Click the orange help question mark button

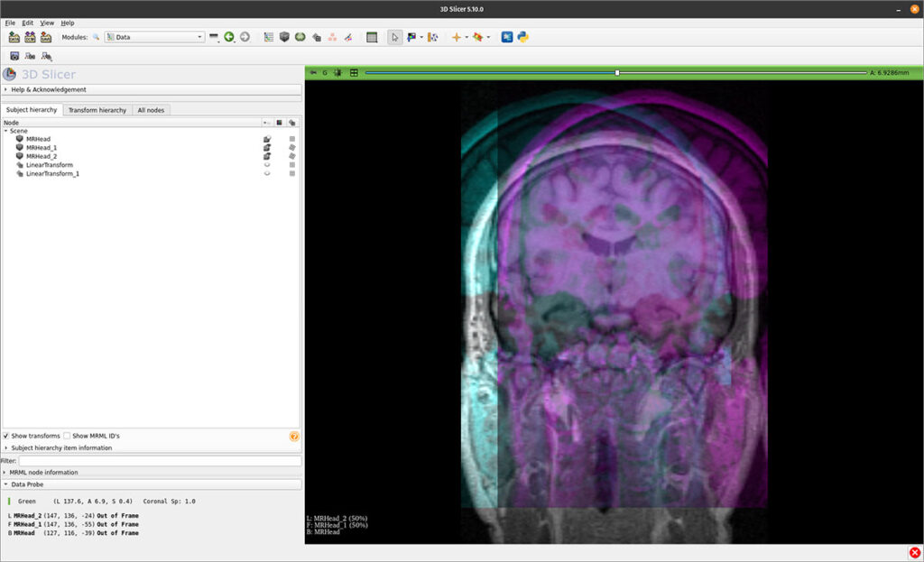293,436
